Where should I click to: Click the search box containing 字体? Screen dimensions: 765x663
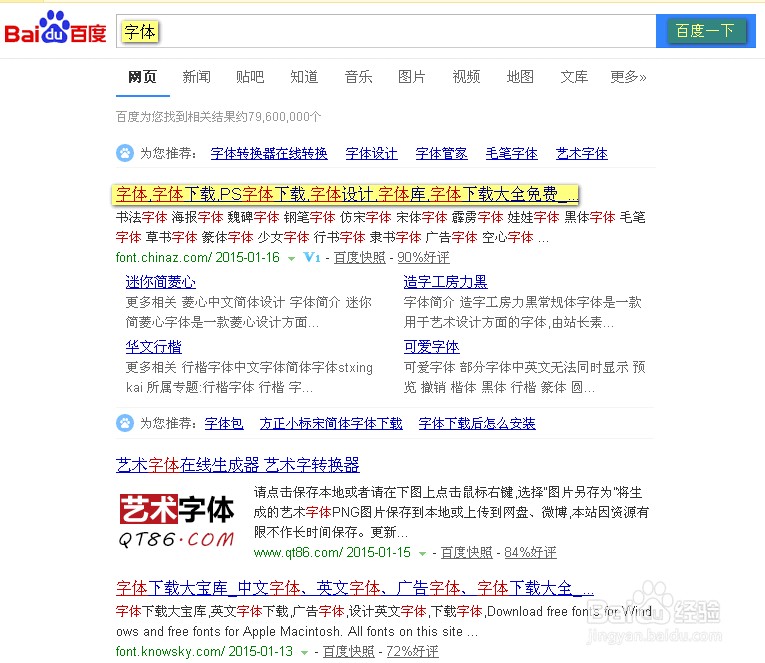click(385, 31)
